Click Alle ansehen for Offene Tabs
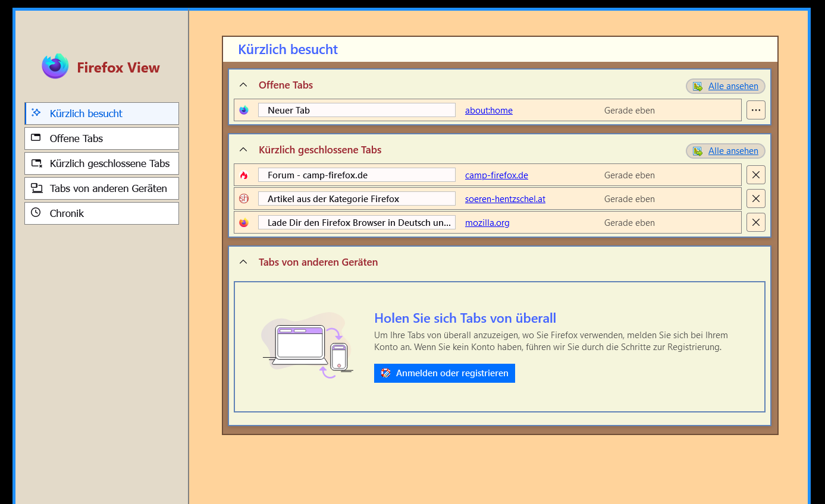The height and width of the screenshot is (504, 825). [732, 86]
